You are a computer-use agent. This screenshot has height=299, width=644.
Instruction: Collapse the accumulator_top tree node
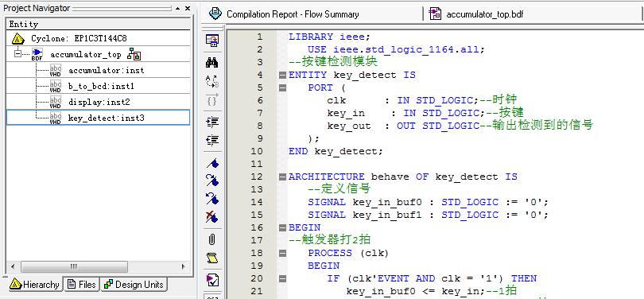tap(17, 53)
